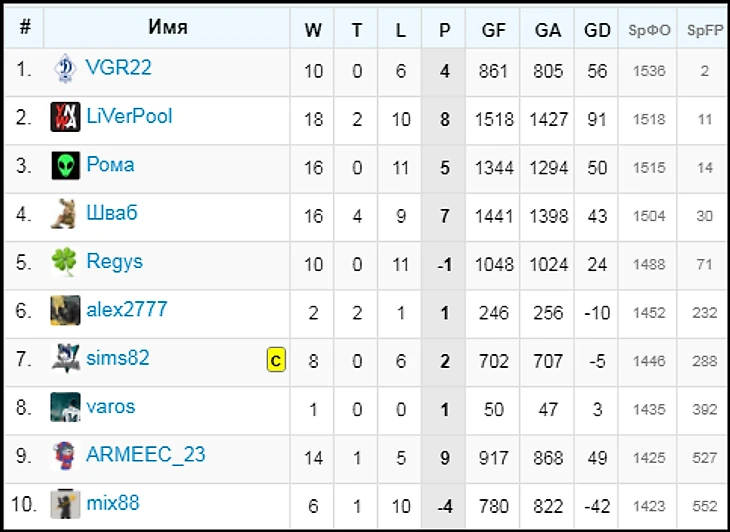Sort by the GF column header

(x=494, y=30)
